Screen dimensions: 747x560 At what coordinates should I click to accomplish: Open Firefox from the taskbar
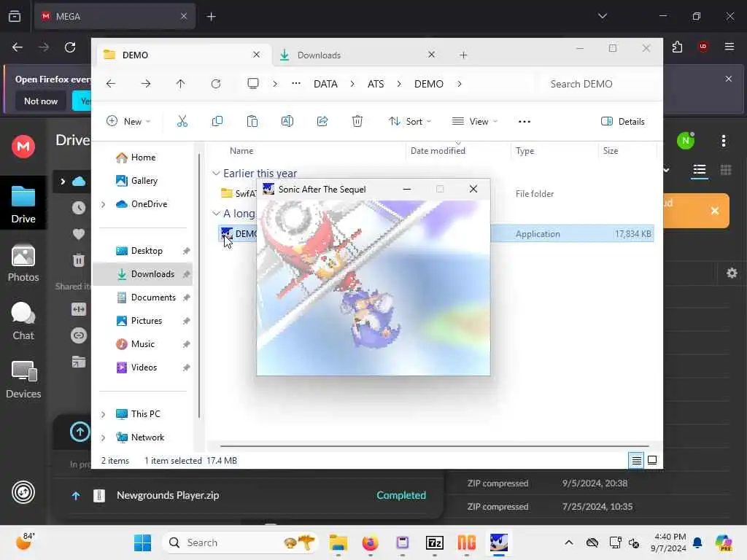click(x=370, y=542)
